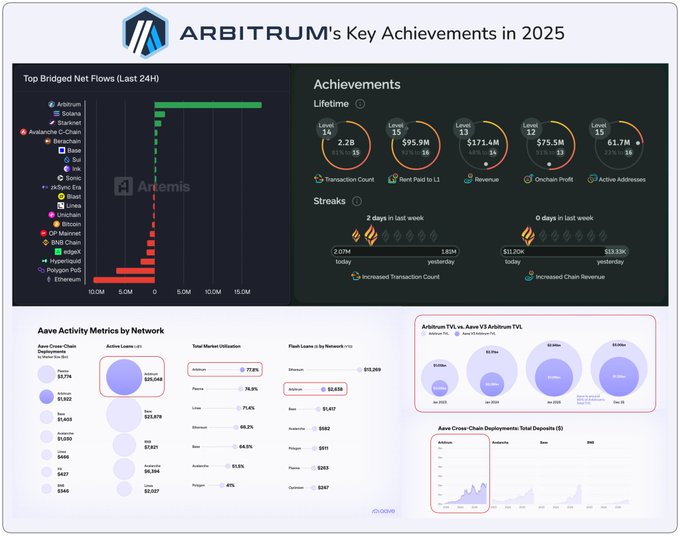Click the zkSync Era label
The image size is (680, 536).
tap(65, 187)
